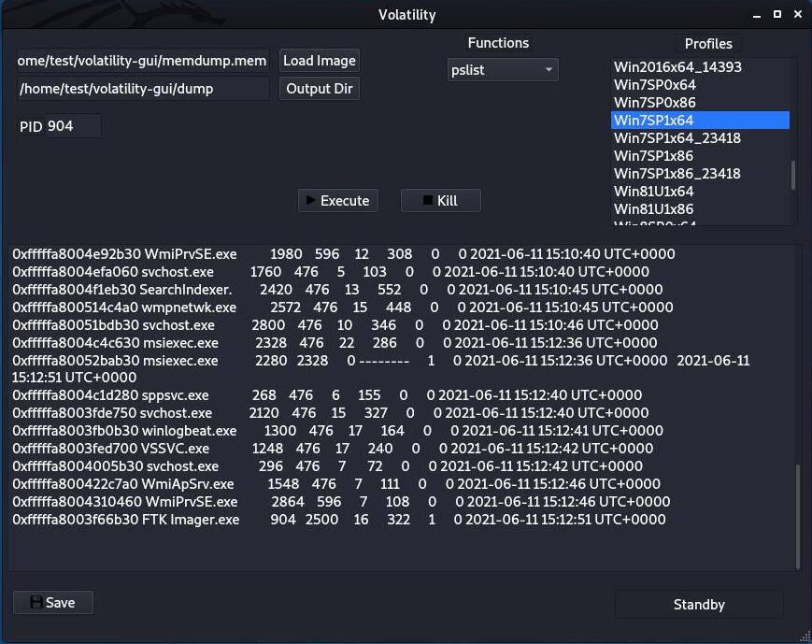Viewport: 812px width, 644px height.
Task: Click the stop square icon on Kill
Action: click(x=428, y=200)
